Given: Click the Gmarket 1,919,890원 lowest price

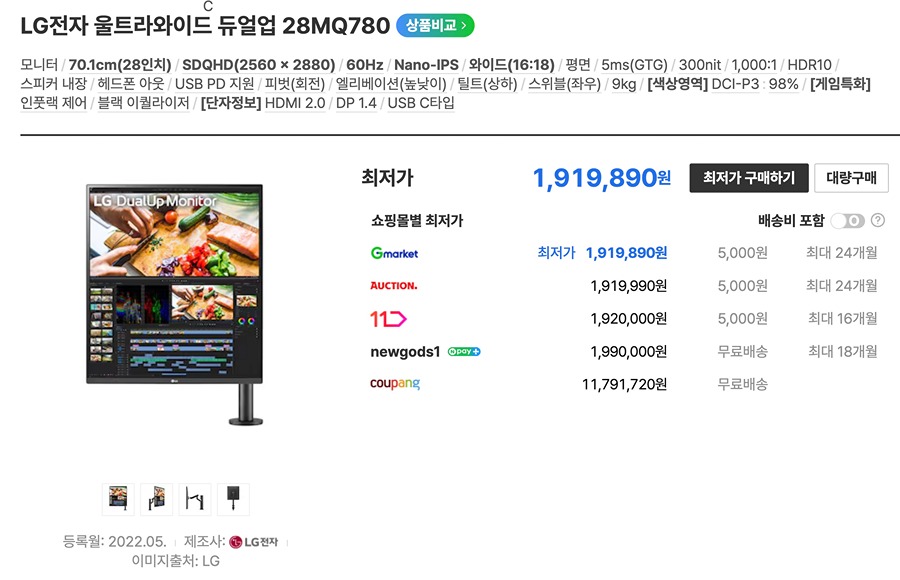Looking at the screenshot, I should click(x=626, y=253).
